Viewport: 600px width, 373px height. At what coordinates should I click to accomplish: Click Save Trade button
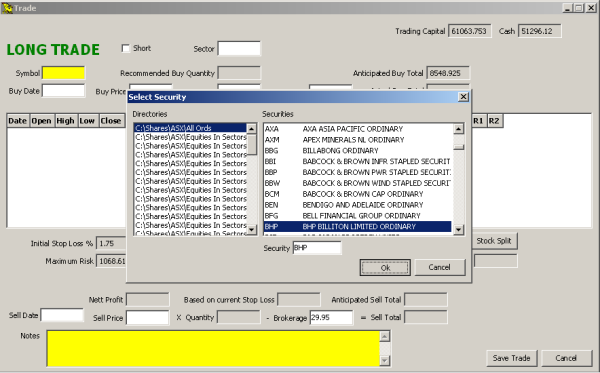512,358
